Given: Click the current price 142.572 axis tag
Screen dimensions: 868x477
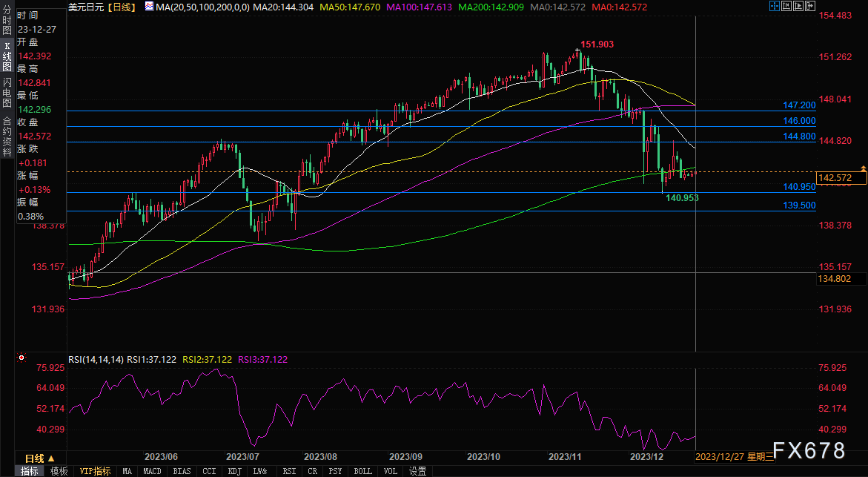Looking at the screenshot, I should (841, 178).
